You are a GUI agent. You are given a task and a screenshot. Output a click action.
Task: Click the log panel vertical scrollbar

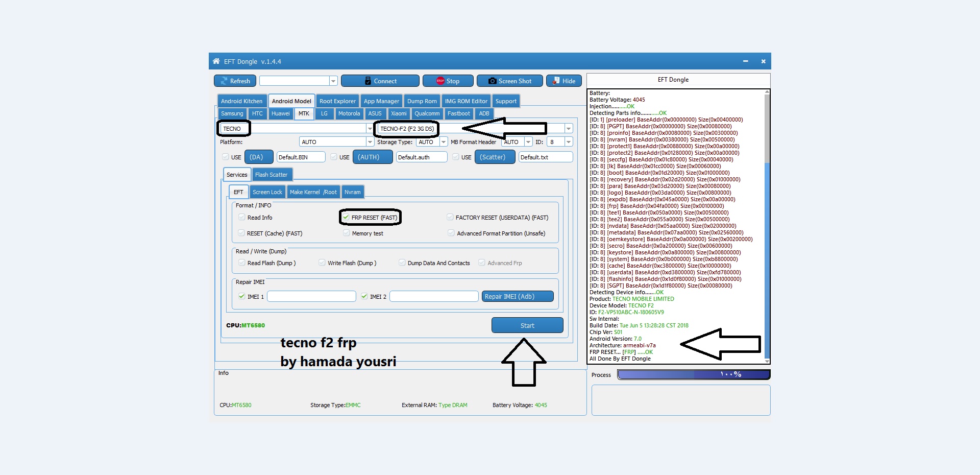pyautogui.click(x=767, y=226)
